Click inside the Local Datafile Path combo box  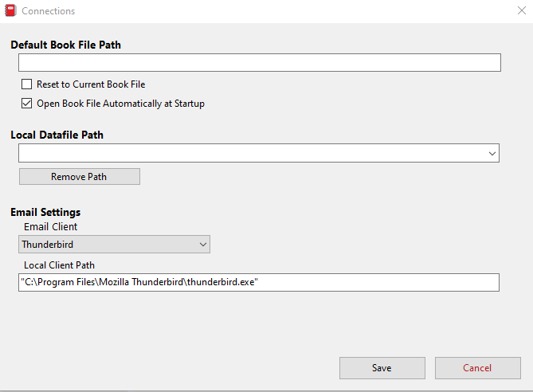point(251,153)
